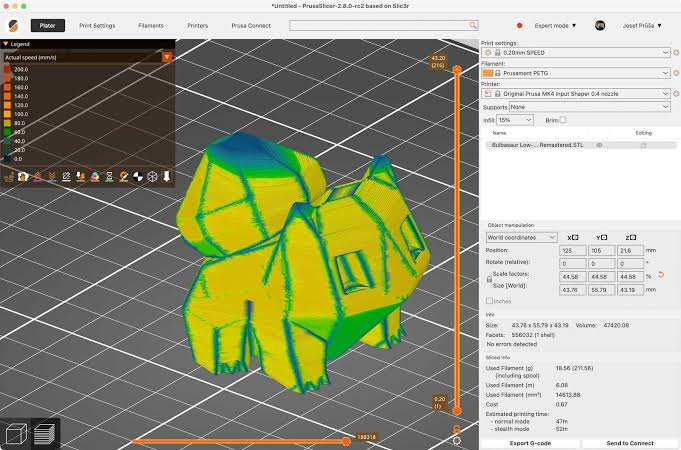
Task: Toggle wipe moves visibility in legend
Action: tap(23, 176)
